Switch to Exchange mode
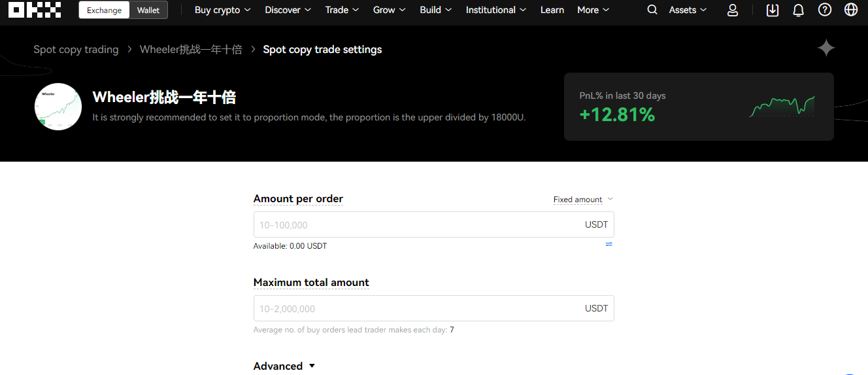This screenshot has height=375, width=868. (x=105, y=10)
